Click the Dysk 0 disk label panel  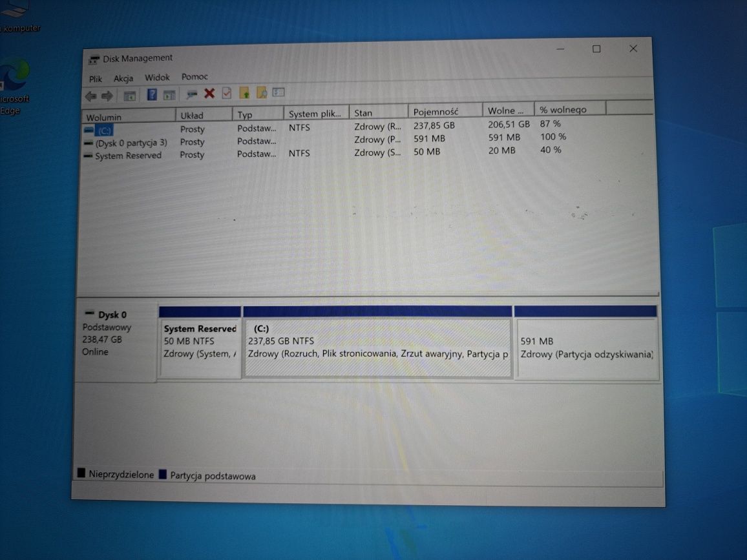(x=116, y=342)
